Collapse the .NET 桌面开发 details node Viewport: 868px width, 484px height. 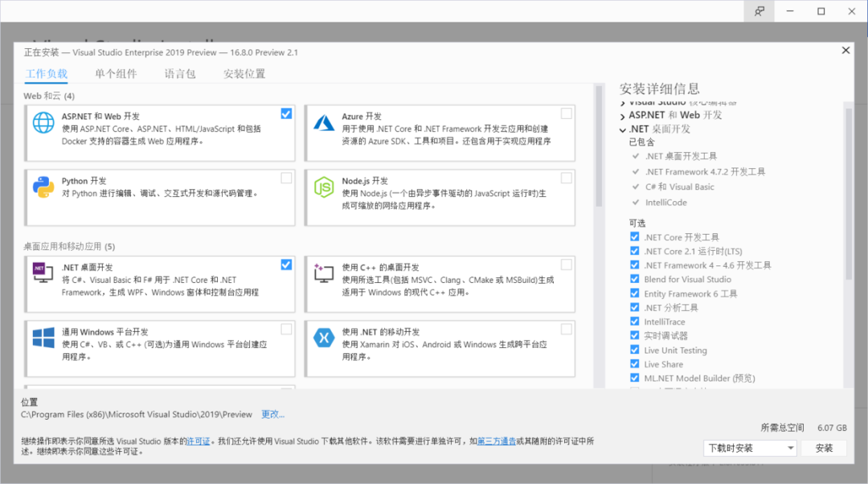pos(623,130)
